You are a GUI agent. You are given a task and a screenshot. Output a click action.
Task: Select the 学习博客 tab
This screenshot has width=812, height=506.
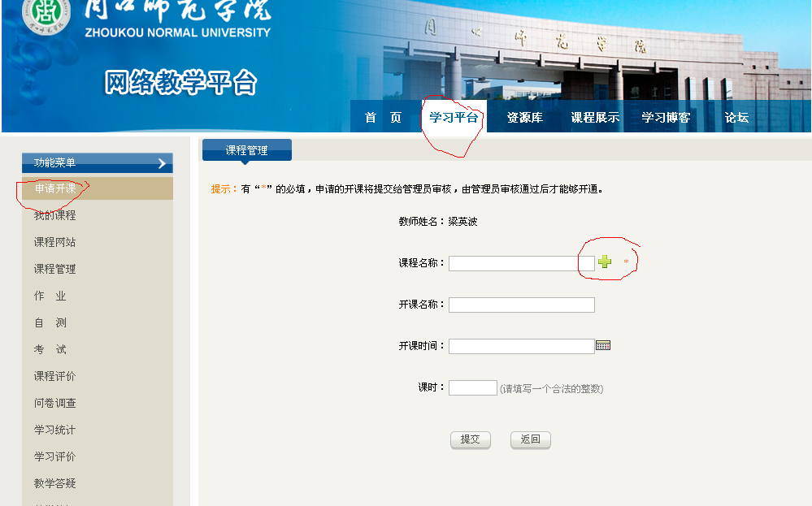(666, 118)
